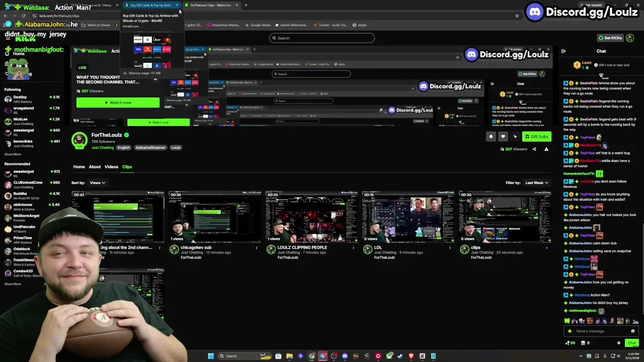Click the Kick search box
Viewport: 644px width, 362px height.
coord(322,38)
